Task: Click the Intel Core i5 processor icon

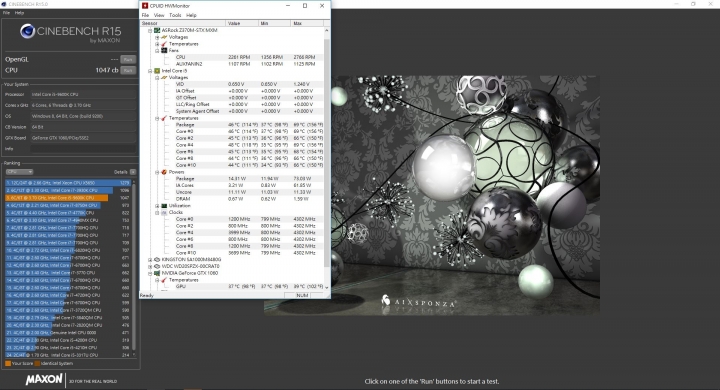Action: [x=157, y=71]
